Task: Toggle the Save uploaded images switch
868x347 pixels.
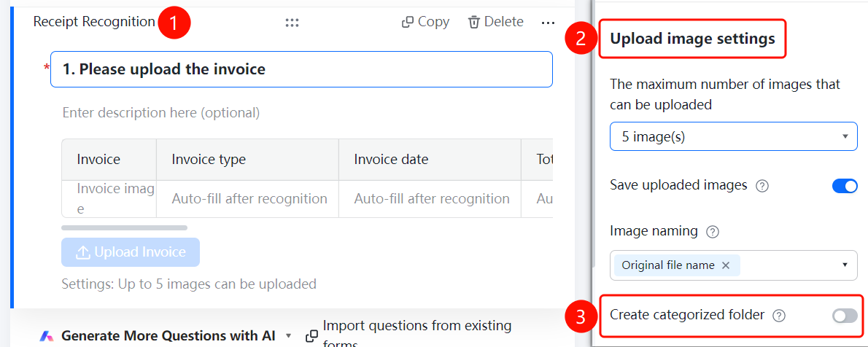Action: (845, 186)
